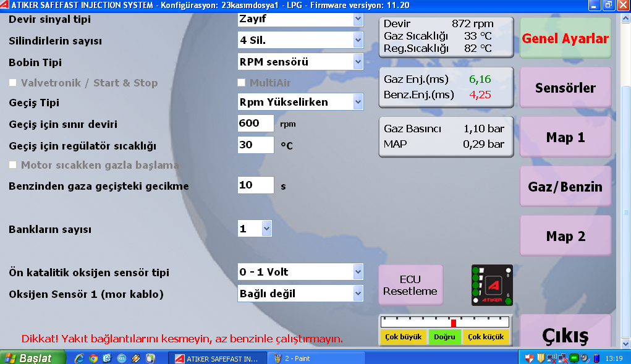
Task: Click the red security shield tray icon
Action: pos(530,358)
